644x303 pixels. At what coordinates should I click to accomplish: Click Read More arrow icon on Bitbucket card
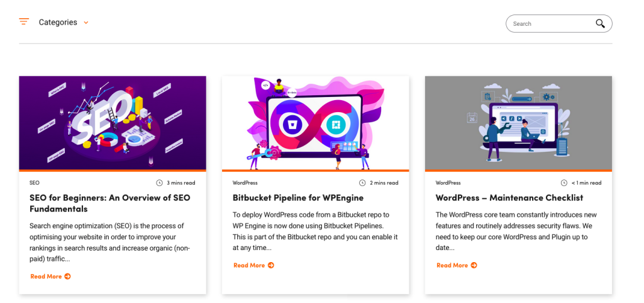click(270, 265)
